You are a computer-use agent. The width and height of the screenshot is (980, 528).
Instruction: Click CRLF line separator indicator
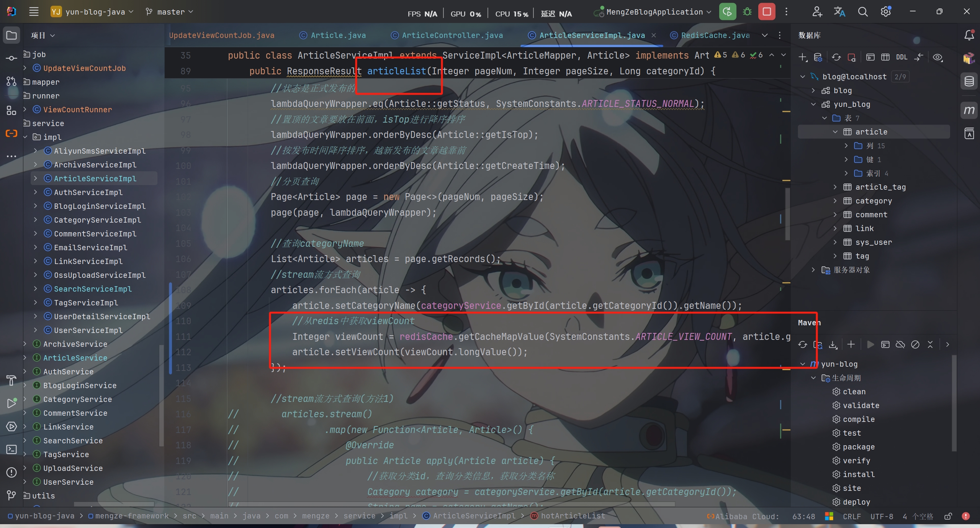[852, 517]
